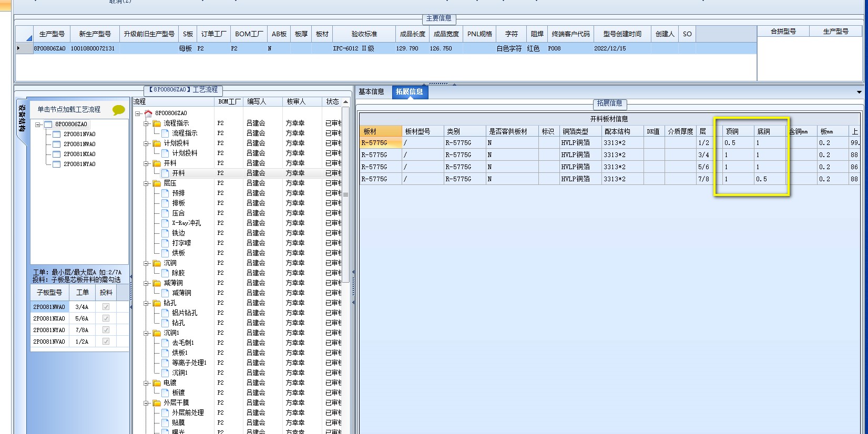Click the document icon beside 等离子处理1
This screenshot has height=434, width=868.
pos(165,363)
